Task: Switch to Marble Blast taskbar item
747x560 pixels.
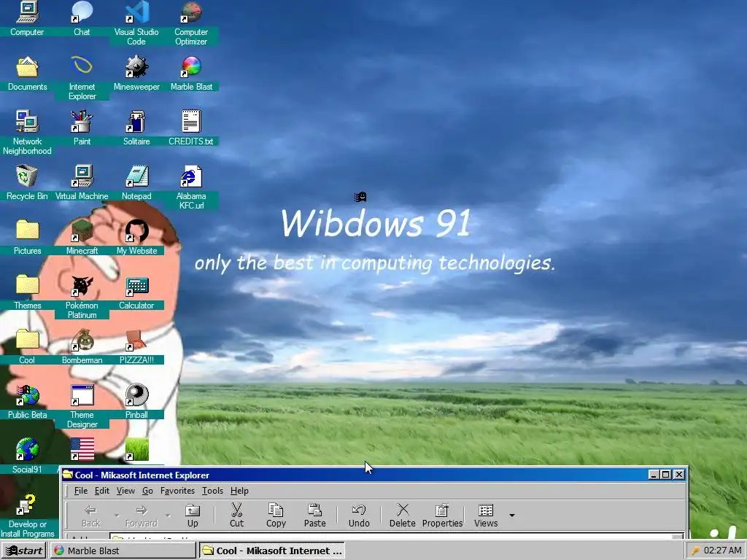Action: point(123,551)
